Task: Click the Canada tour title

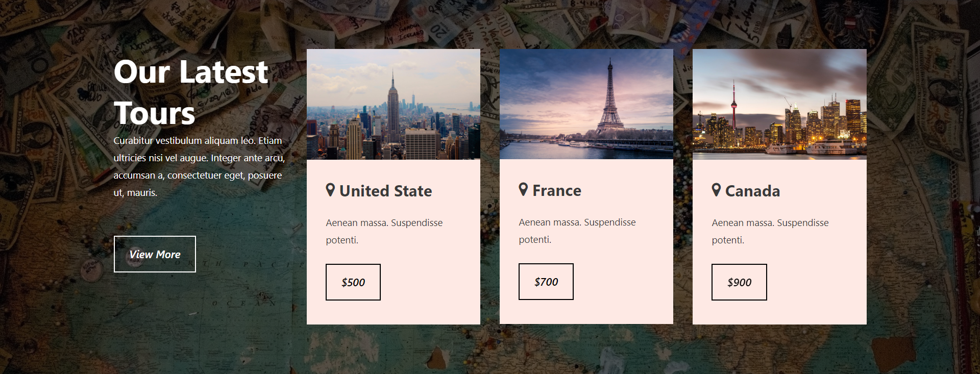Action: [753, 191]
